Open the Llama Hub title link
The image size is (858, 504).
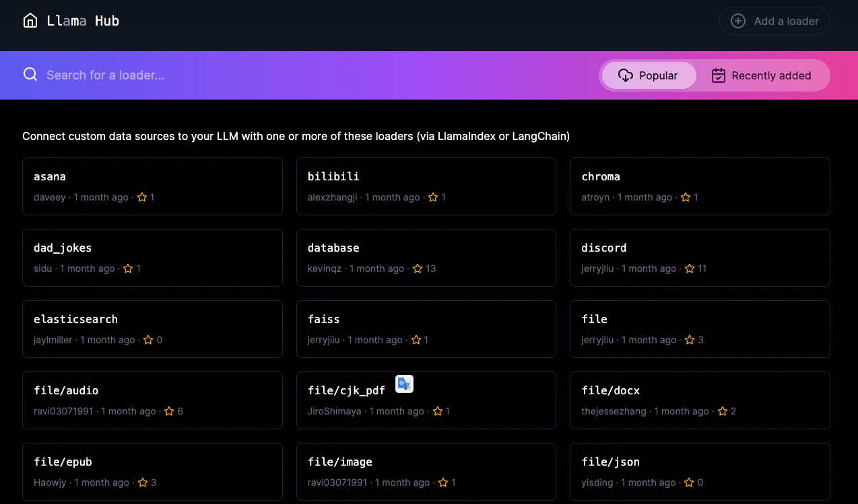pyautogui.click(x=83, y=21)
